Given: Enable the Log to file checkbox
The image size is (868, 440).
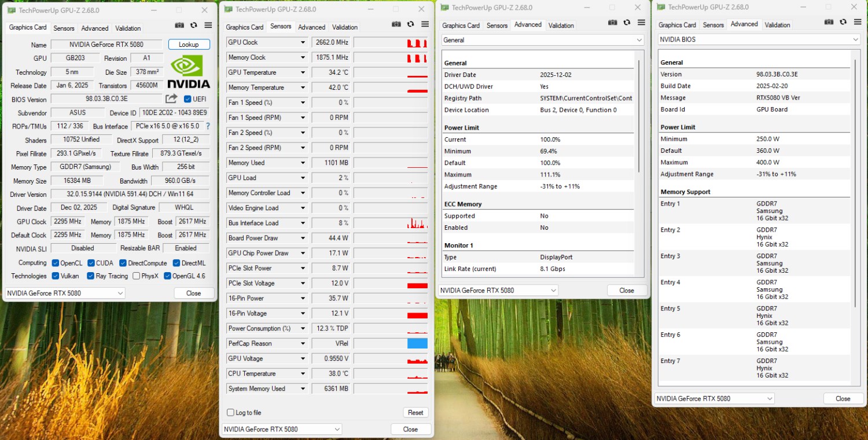Looking at the screenshot, I should 231,413.
